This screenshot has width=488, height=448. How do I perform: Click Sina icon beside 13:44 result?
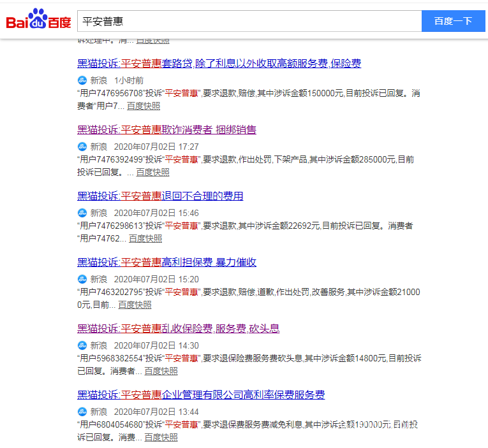tap(82, 412)
